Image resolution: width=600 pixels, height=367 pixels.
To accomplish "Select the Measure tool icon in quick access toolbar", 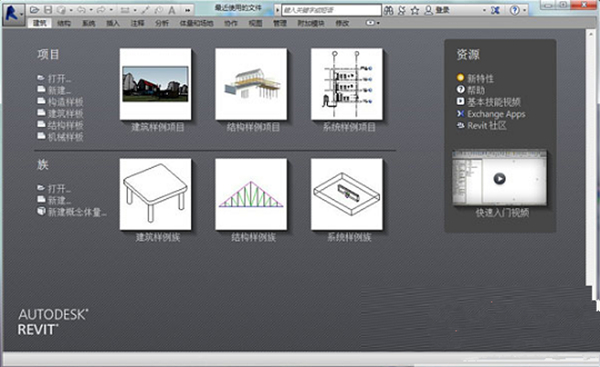I will (125, 10).
